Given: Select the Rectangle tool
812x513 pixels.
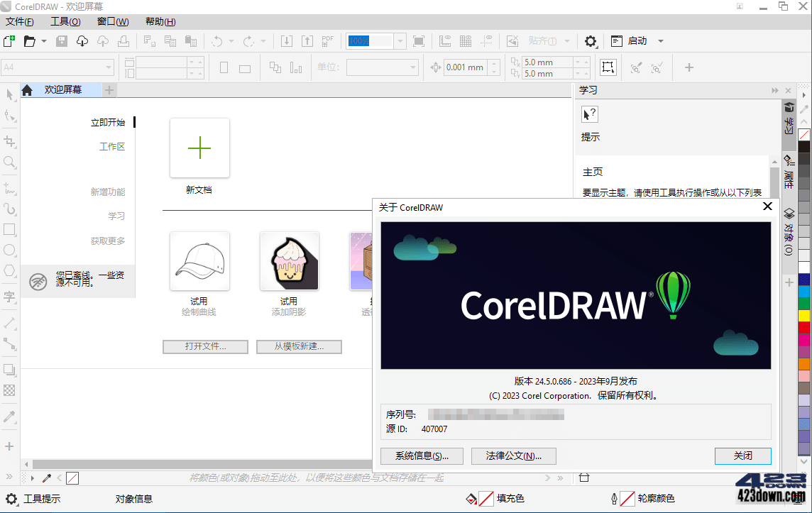Looking at the screenshot, I should [10, 228].
